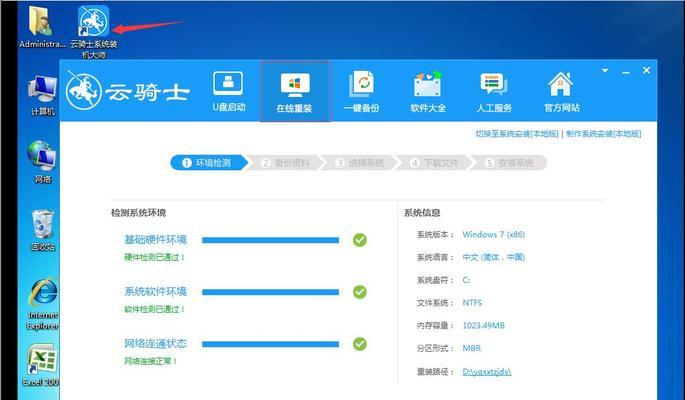Select step 4 下载文件
This screenshot has width=685, height=400.
pos(434,163)
